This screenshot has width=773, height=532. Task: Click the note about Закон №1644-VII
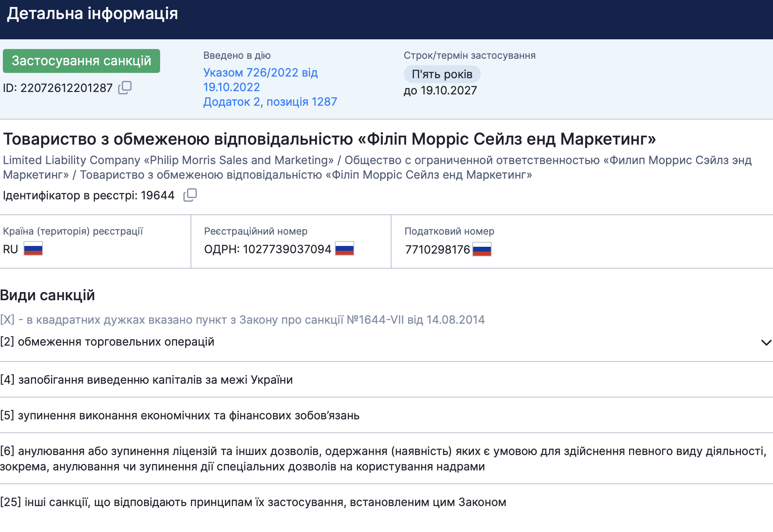pos(242,320)
